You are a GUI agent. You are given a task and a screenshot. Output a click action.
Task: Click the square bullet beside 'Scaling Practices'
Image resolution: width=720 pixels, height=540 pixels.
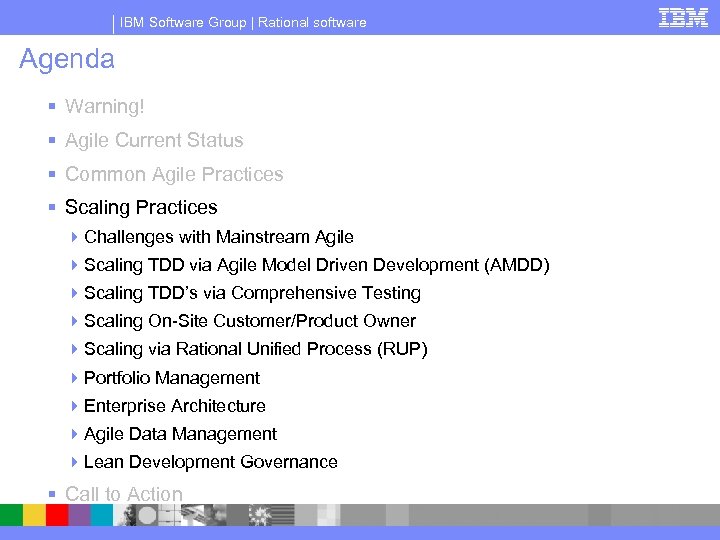pyautogui.click(x=52, y=208)
